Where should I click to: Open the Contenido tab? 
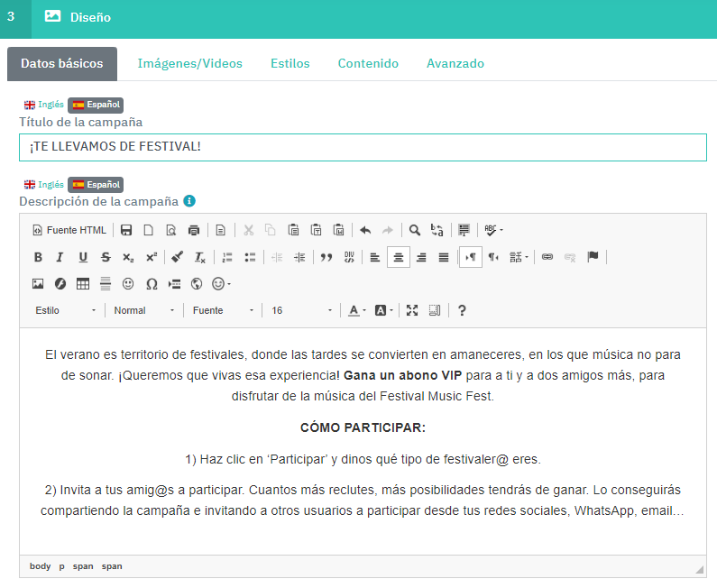(x=368, y=63)
